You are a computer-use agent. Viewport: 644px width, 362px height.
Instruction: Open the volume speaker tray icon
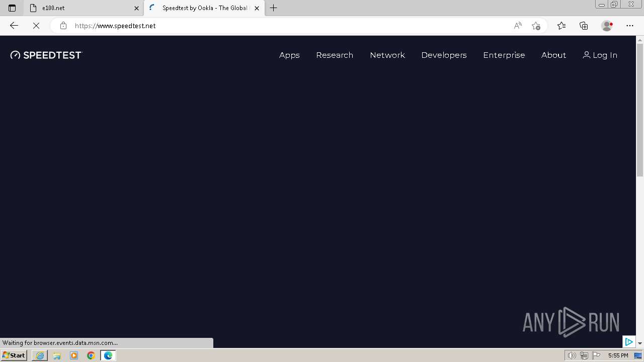(572, 355)
